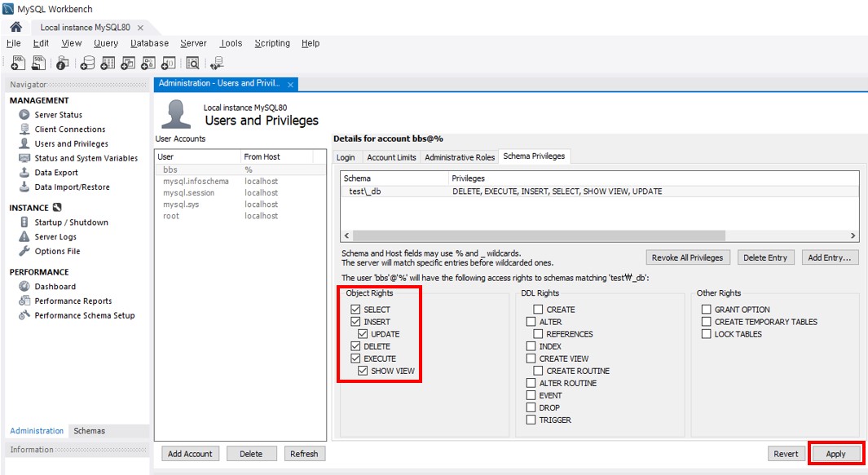Open Performance Reports in Navigator
The width and height of the screenshot is (868, 475).
pos(73,301)
